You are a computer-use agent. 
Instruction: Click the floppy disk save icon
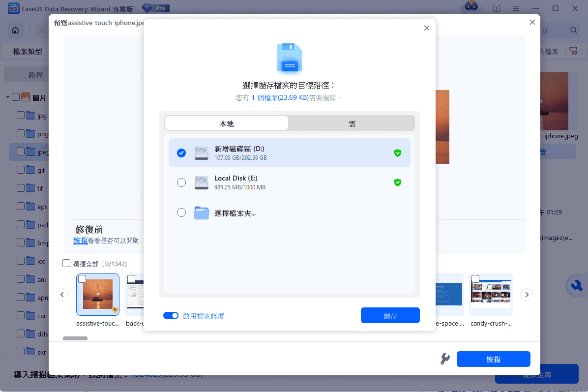[290, 58]
